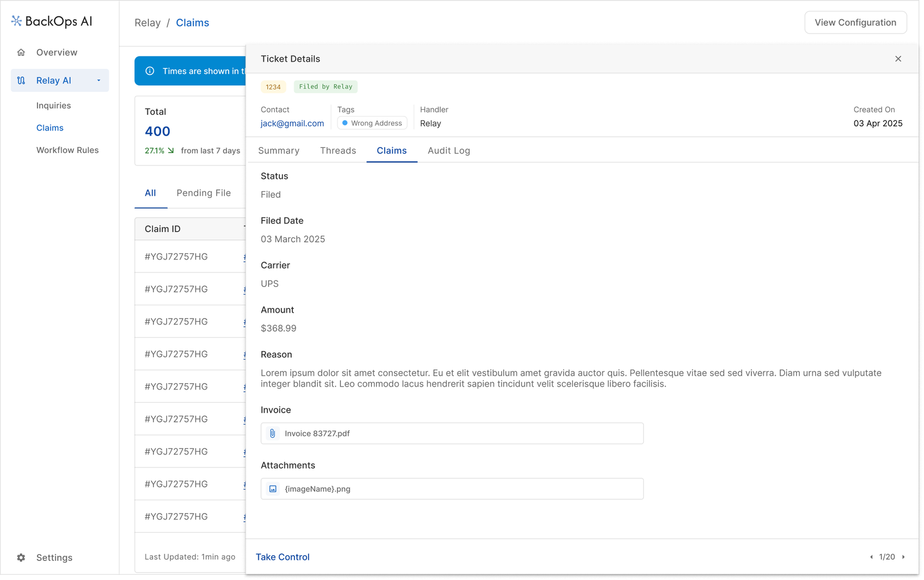Click the Lorem ipsum reason paragraph

click(571, 379)
